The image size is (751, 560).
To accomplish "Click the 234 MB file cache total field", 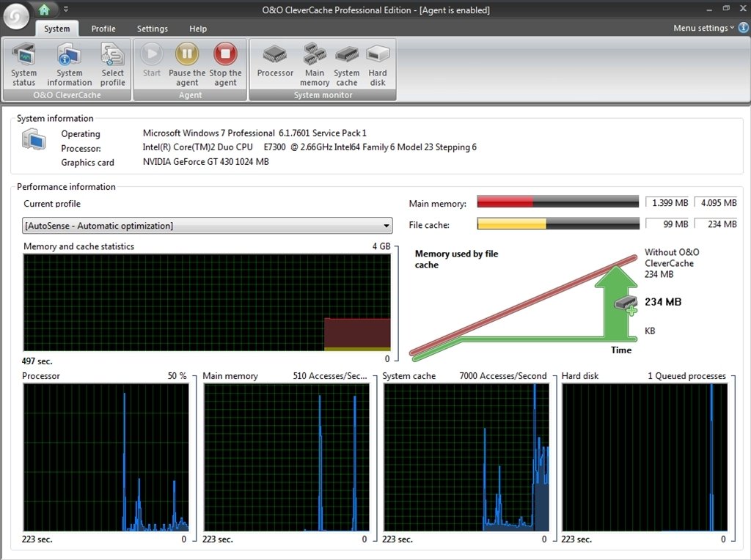I will (717, 224).
